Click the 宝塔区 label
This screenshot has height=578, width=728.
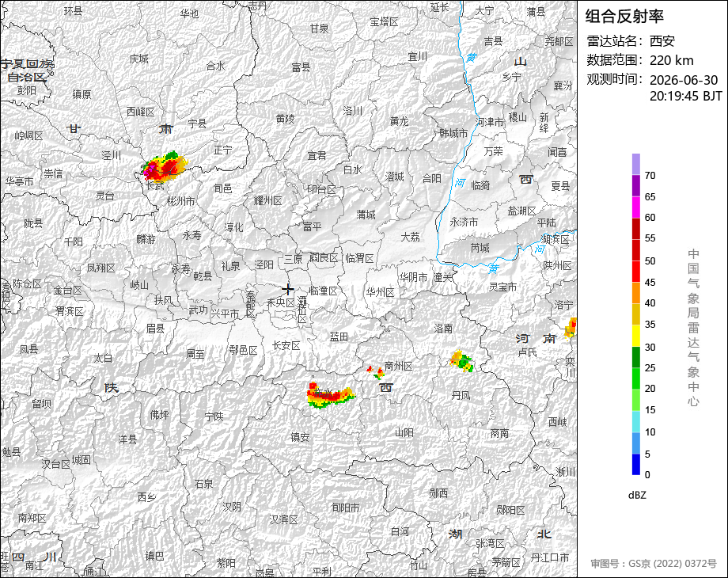[x=384, y=21]
